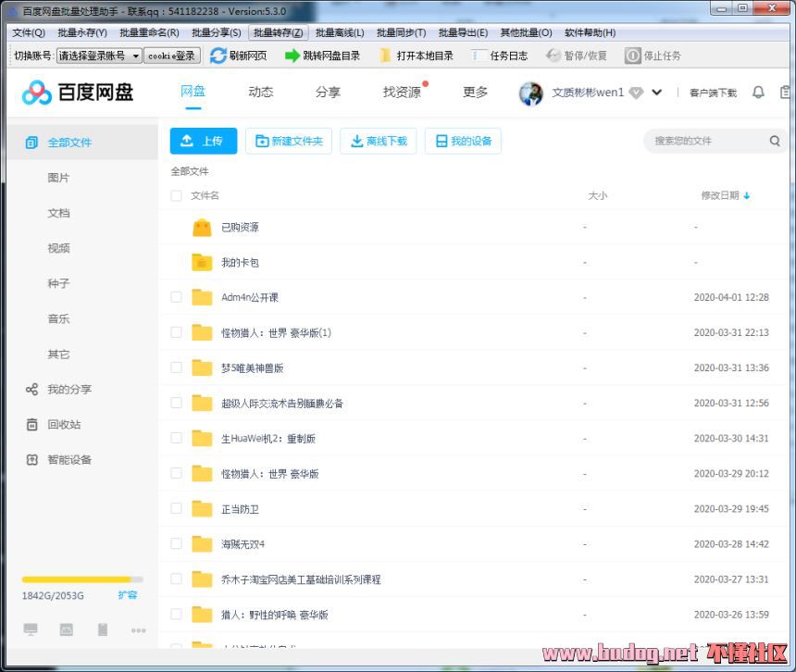Click the 我的设备 button
Screen dimensions: 796x672
click(x=463, y=141)
